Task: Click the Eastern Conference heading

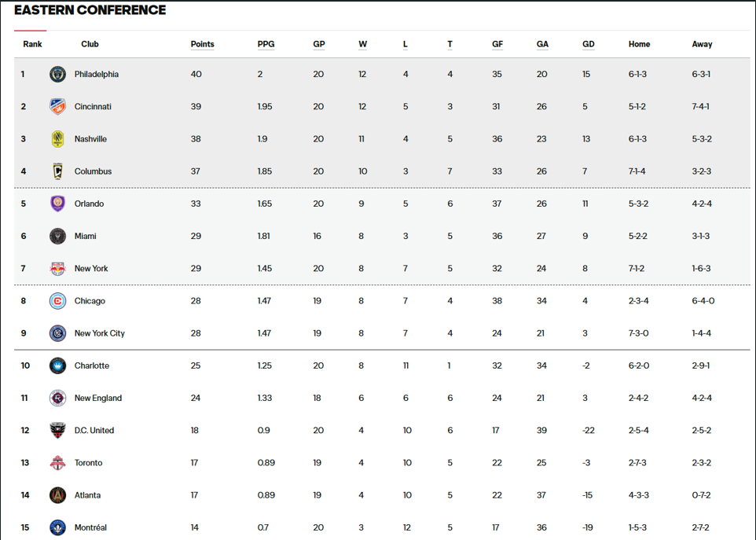Action: (x=90, y=9)
